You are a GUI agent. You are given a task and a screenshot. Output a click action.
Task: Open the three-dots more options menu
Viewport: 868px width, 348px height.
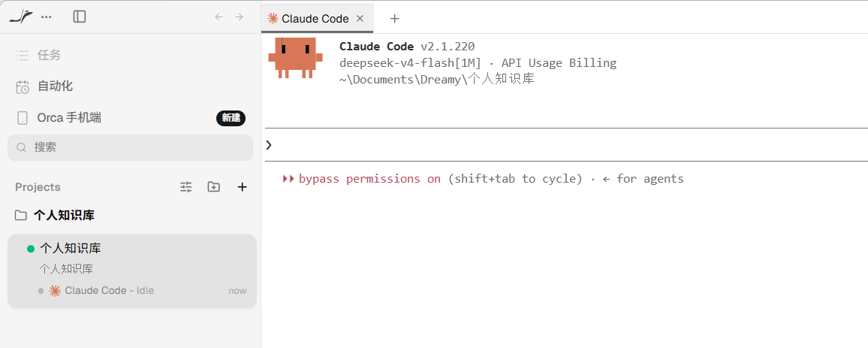[47, 17]
